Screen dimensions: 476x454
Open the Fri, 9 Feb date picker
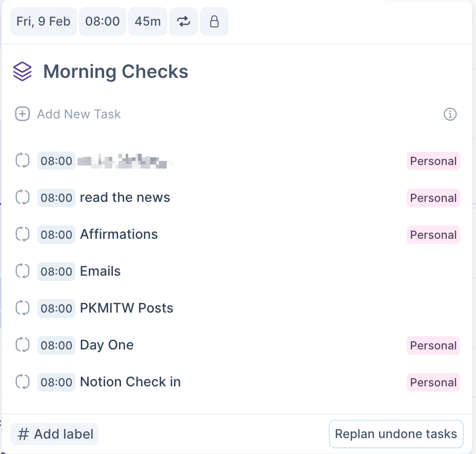point(44,22)
